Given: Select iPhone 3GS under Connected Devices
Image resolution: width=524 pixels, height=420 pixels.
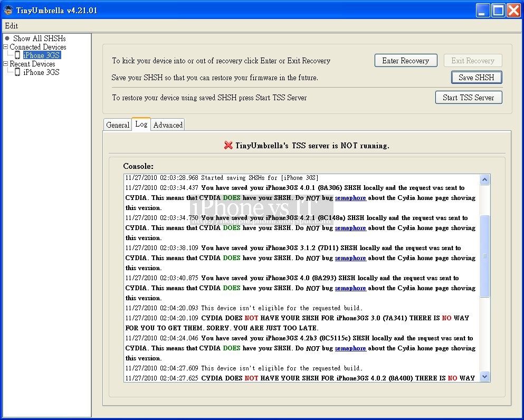Looking at the screenshot, I should tap(42, 55).
